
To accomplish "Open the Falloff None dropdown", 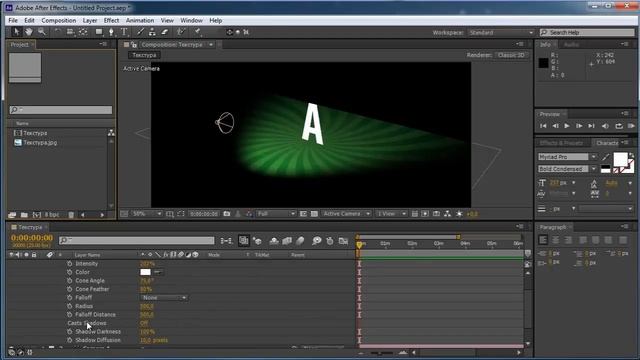I will 164,298.
